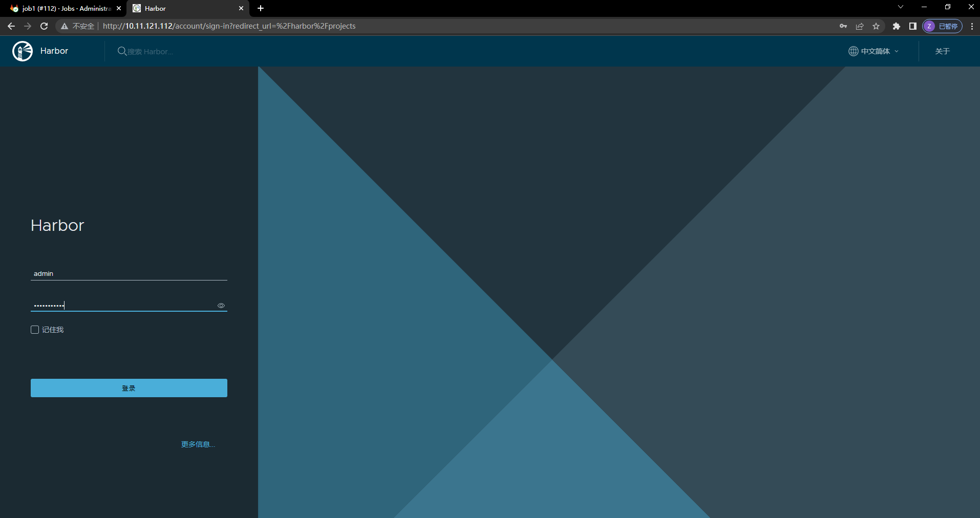Screen dimensions: 980x518
Task: Close the Harbor browser tab
Action: tap(241, 8)
